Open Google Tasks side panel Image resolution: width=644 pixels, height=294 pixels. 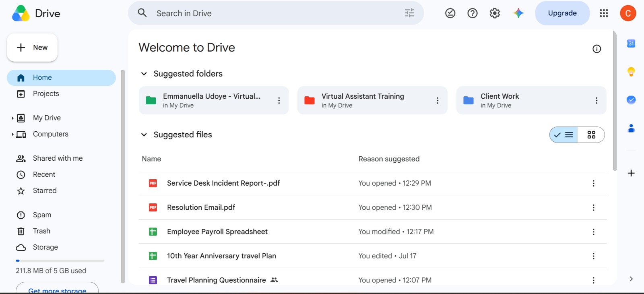[631, 99]
